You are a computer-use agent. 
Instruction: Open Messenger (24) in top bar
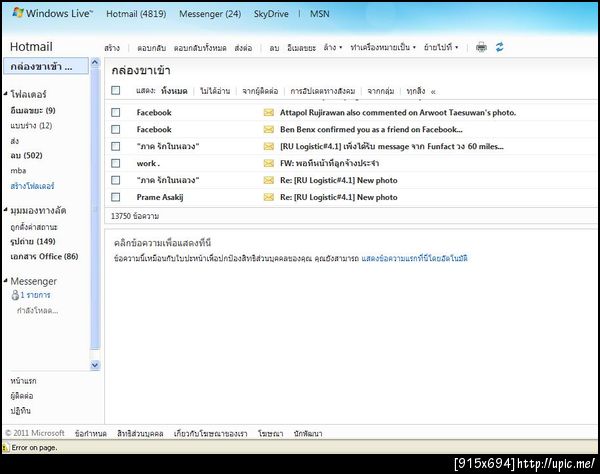pos(210,14)
